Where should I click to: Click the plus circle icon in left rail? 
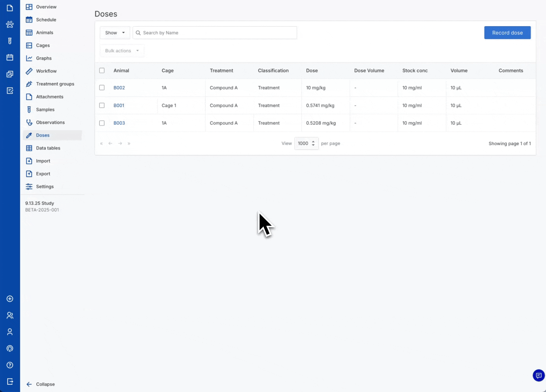[x=10, y=299]
